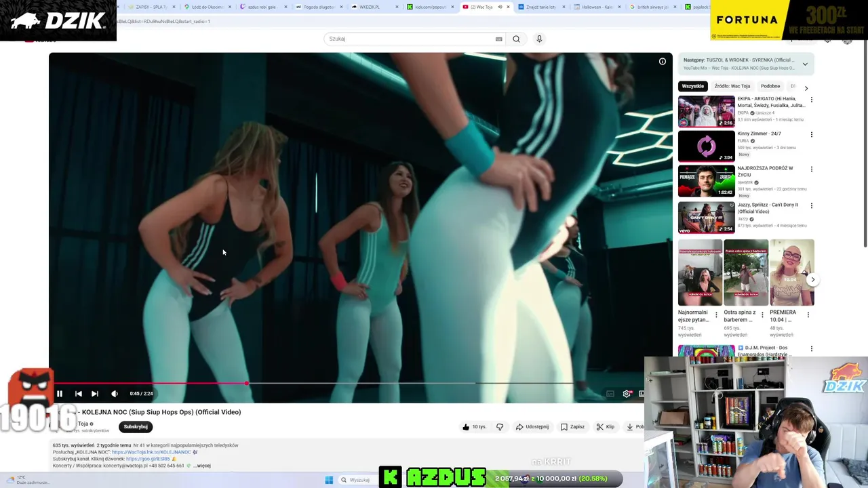Select the Wszystkie filter chip
The width and height of the screenshot is (868, 488).
coord(693,86)
